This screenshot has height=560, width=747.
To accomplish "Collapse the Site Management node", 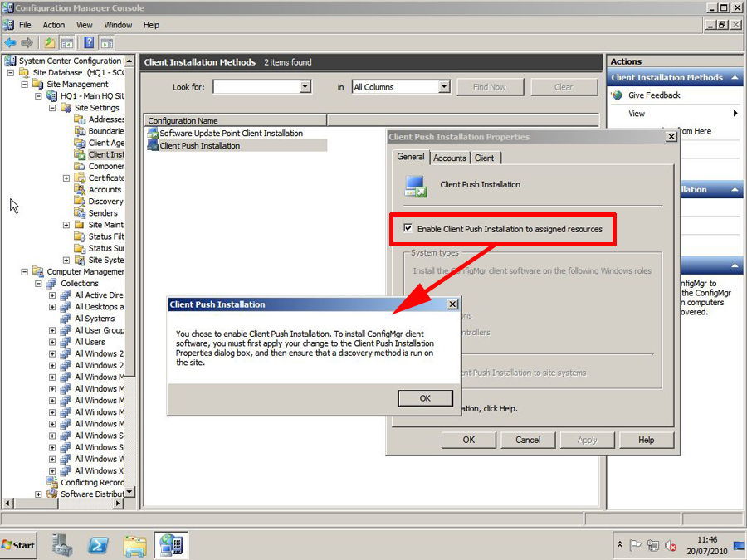I will [24, 85].
